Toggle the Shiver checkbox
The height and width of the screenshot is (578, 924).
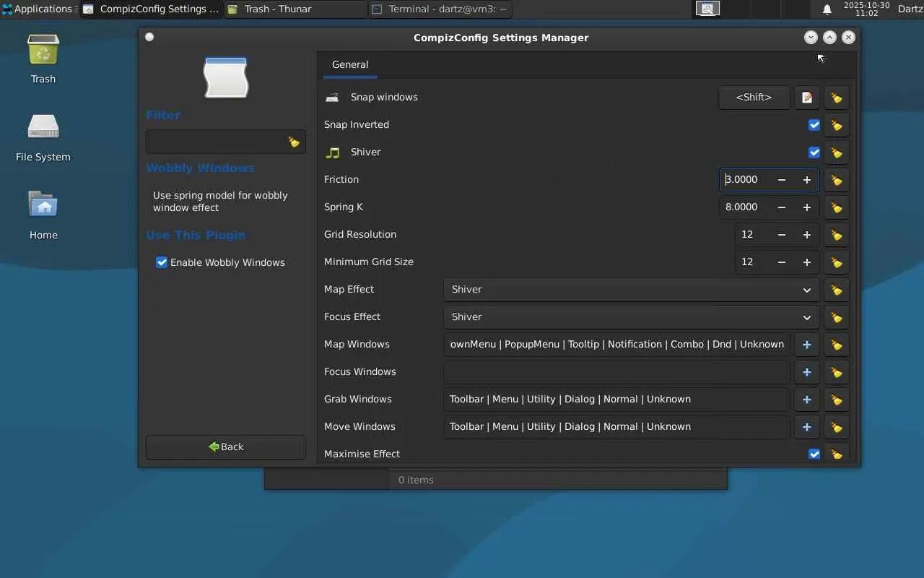[814, 152]
